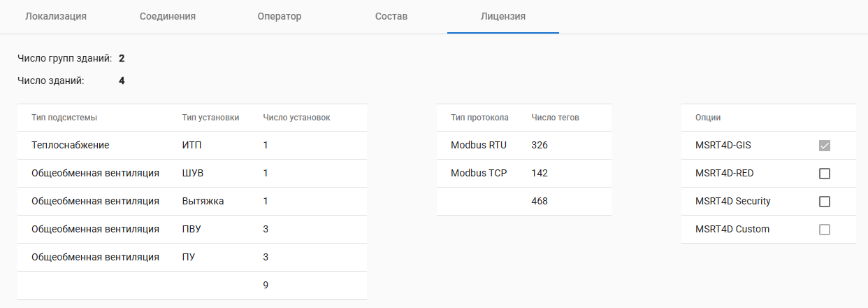Image resolution: width=868 pixels, height=308 pixels.
Task: Select the Теплоснабжение ИТП table row
Action: (x=191, y=146)
